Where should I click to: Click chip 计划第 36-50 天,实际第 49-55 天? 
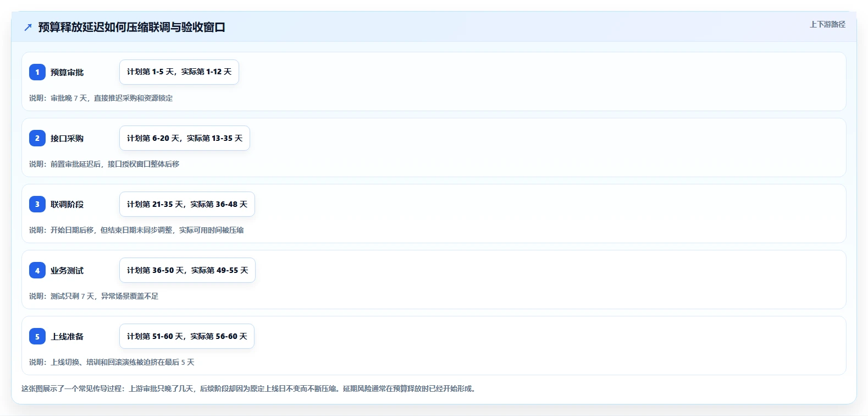point(187,270)
